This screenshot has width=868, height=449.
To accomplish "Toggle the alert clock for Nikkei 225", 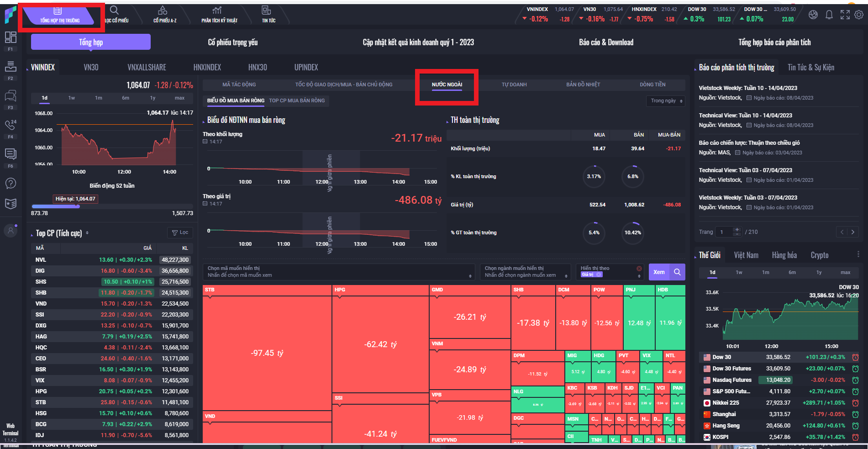I will (855, 403).
